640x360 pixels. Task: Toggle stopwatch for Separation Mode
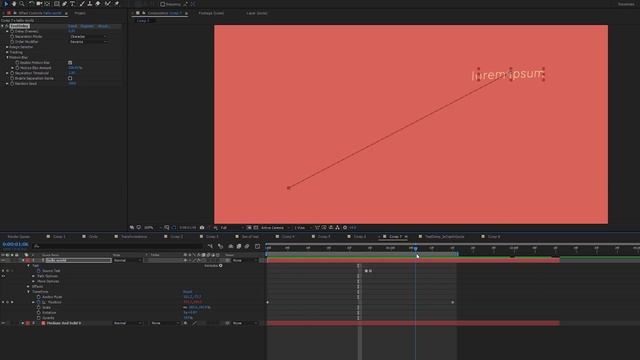pyautogui.click(x=12, y=37)
